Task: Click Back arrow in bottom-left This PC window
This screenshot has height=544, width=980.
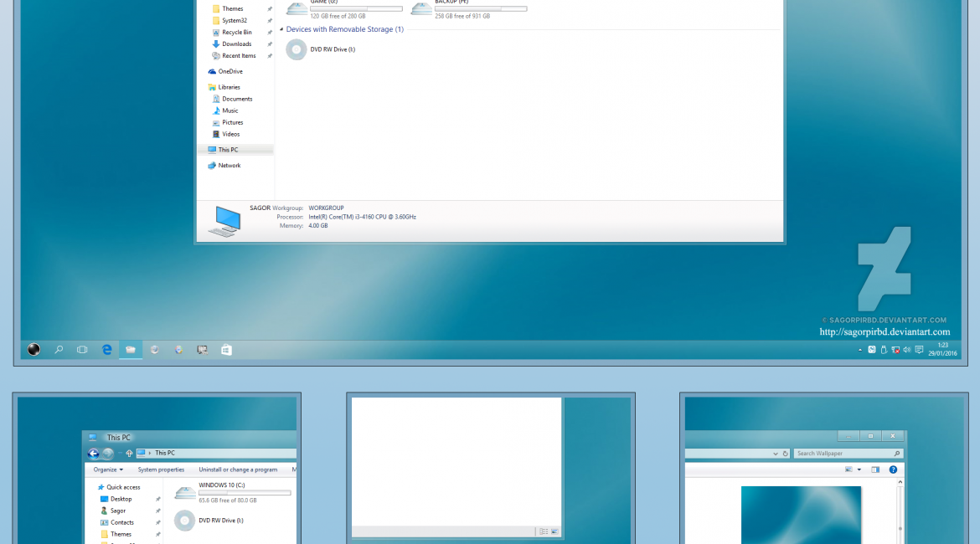Action: [93, 454]
